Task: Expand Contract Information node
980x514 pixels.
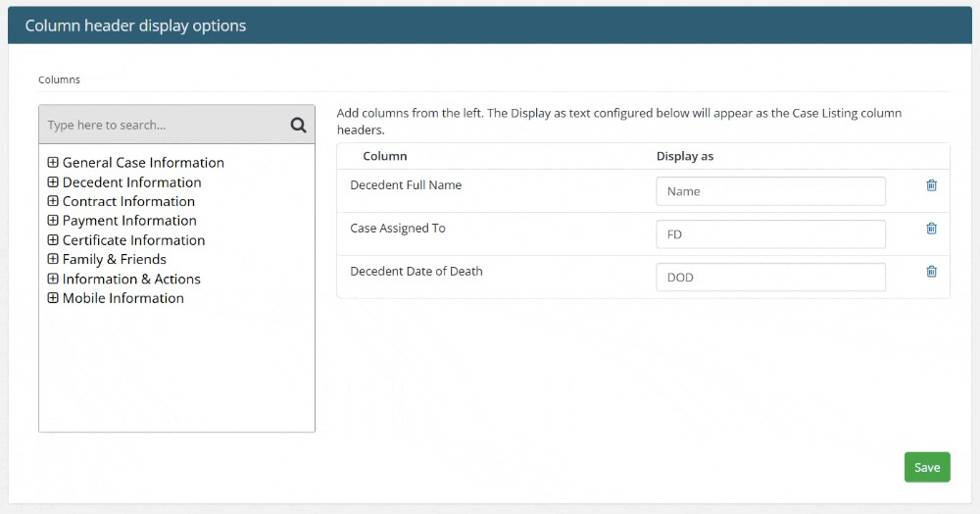Action: 53,201
